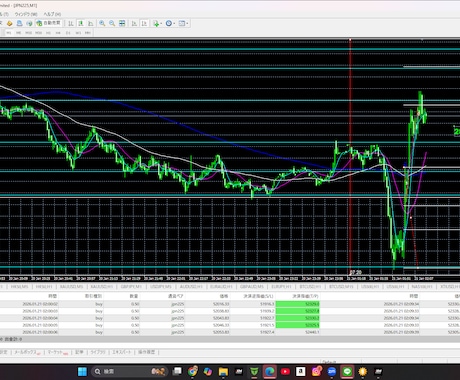This screenshot has width=460, height=380.
Task: Switch to USDJPY,M5 chart tab
Action: pos(161,287)
